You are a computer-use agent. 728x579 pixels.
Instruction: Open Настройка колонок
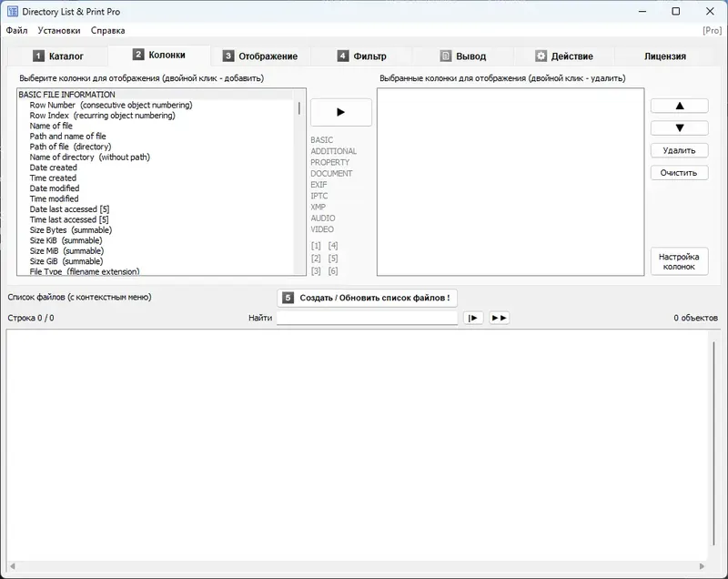[x=678, y=259]
